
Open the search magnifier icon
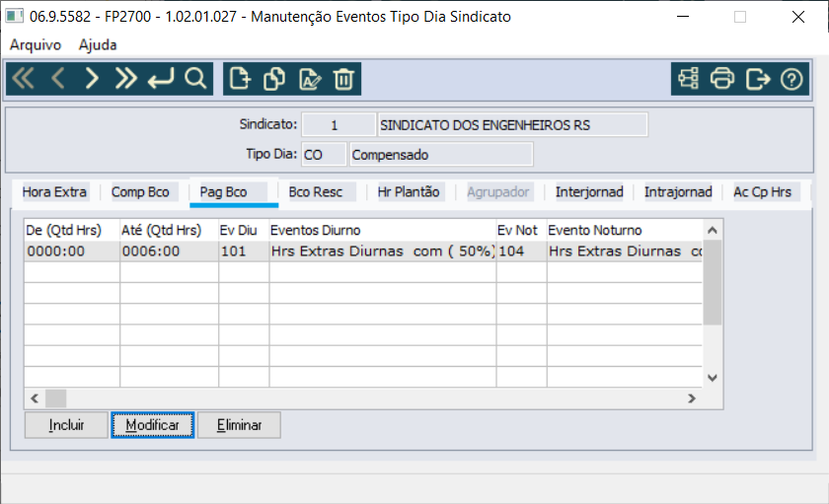pos(195,79)
